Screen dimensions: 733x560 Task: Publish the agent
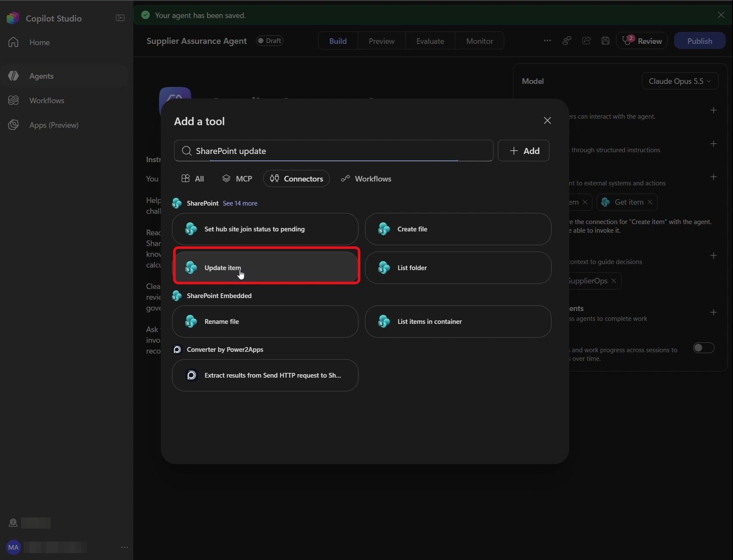click(x=699, y=41)
